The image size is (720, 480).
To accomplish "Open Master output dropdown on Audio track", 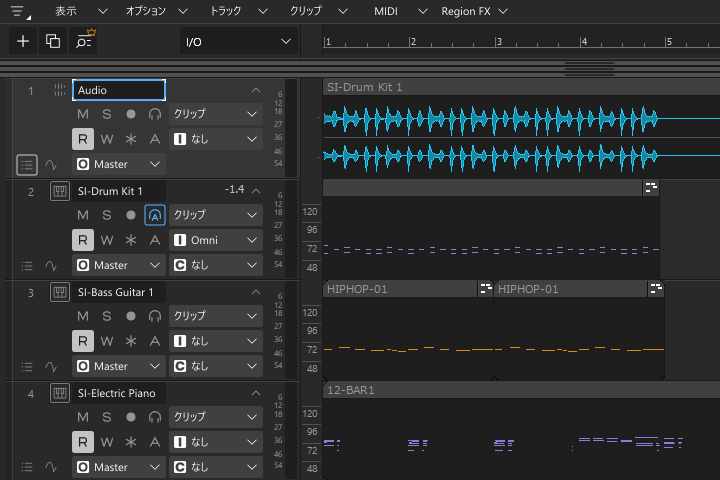I will coord(118,164).
